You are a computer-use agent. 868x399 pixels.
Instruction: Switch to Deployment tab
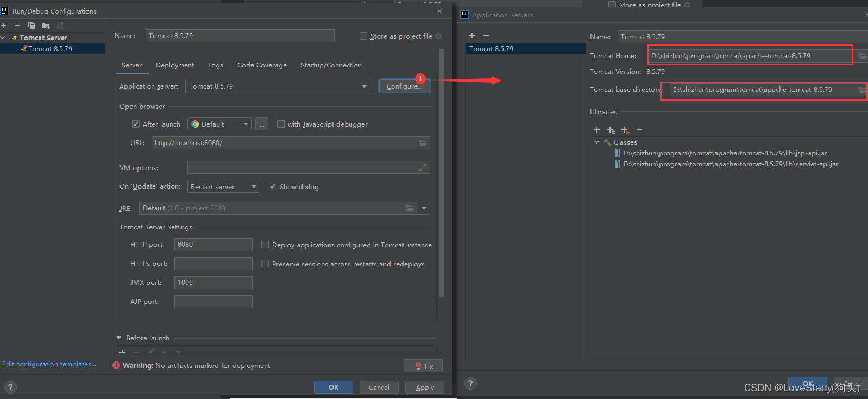click(175, 65)
